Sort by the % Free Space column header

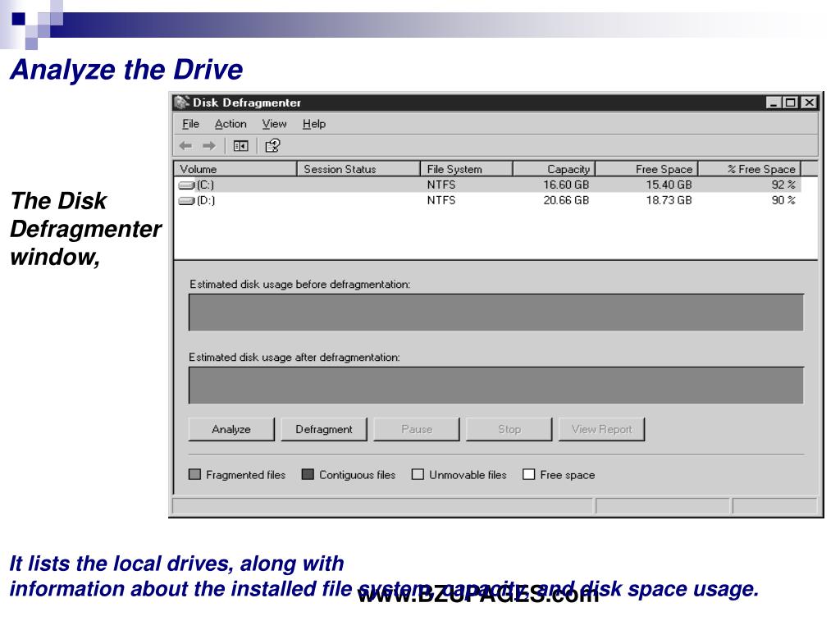[750, 169]
